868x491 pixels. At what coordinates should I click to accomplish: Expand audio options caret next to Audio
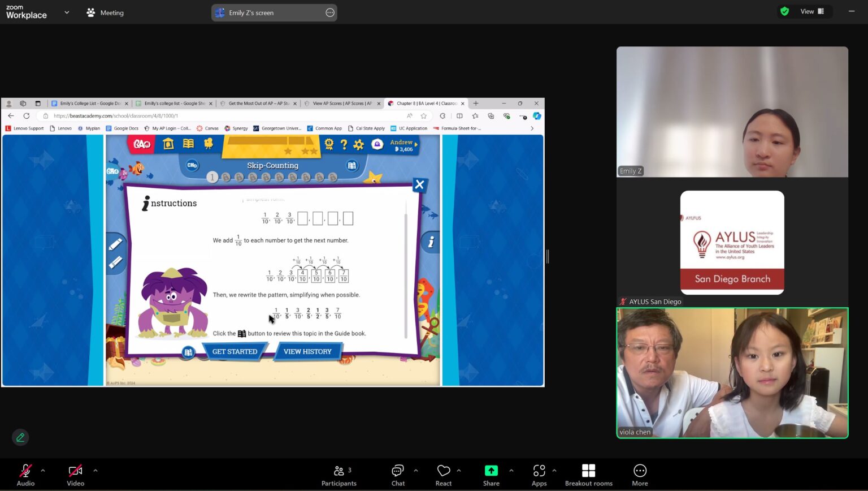[43, 470]
